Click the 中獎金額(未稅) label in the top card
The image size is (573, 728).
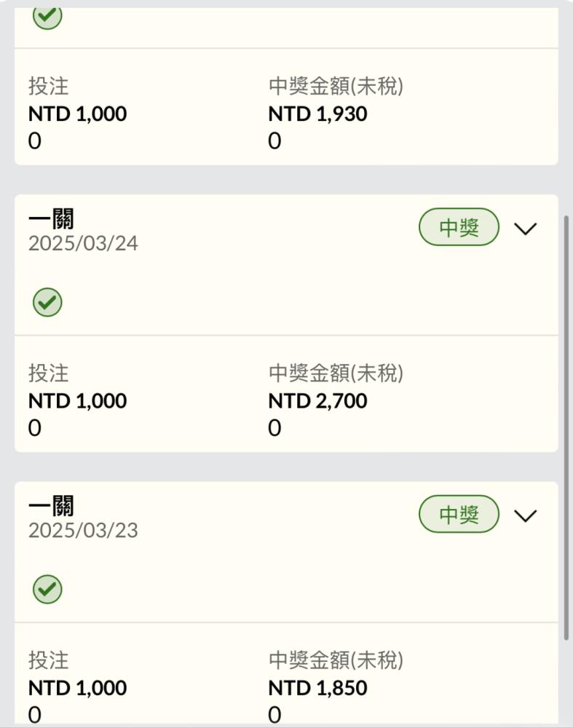[x=336, y=87]
